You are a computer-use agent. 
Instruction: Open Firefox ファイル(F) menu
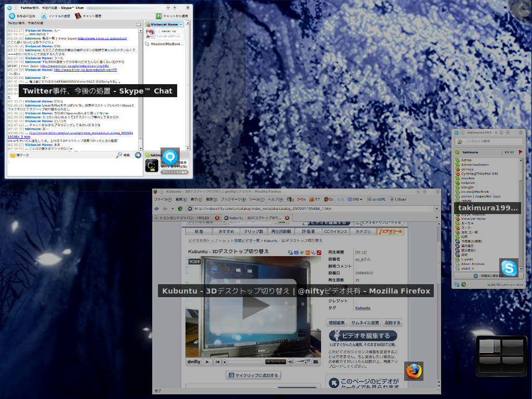tap(163, 199)
